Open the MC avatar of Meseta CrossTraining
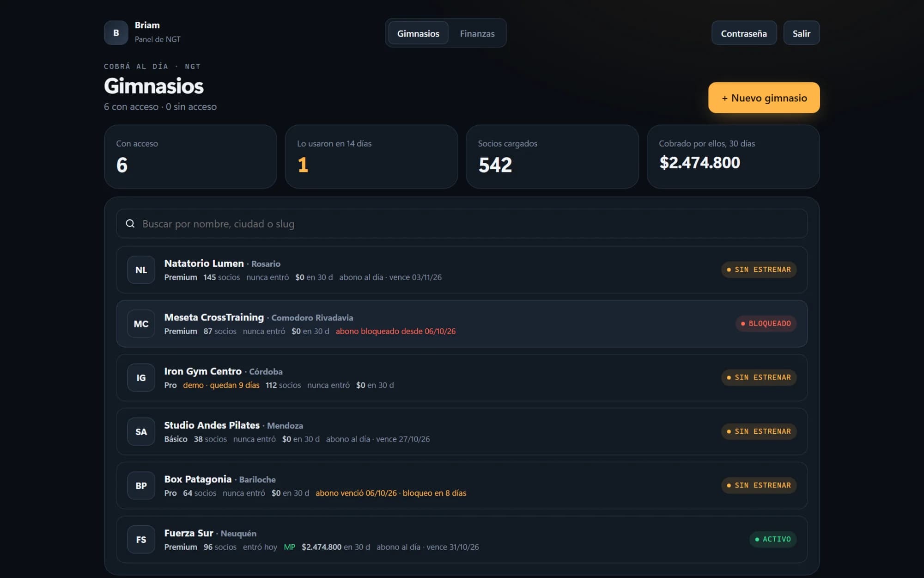The height and width of the screenshot is (578, 924). 141,324
